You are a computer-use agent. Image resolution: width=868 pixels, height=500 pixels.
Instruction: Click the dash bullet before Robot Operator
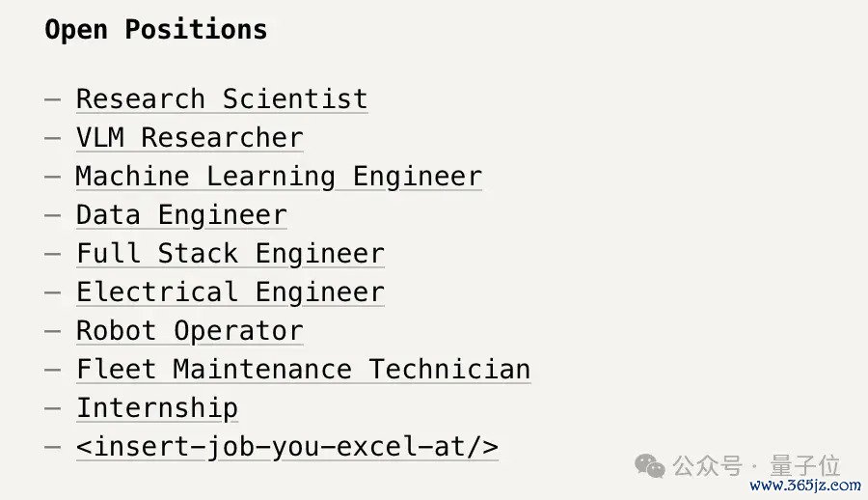(x=53, y=331)
